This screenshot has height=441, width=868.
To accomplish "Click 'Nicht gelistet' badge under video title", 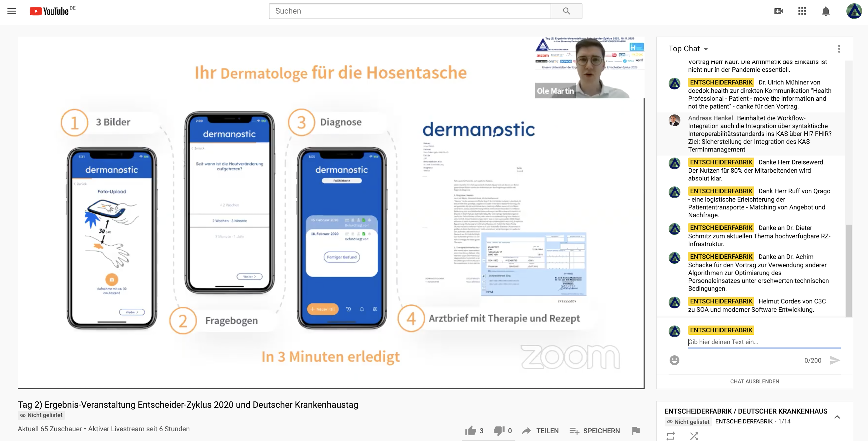I will coord(41,415).
